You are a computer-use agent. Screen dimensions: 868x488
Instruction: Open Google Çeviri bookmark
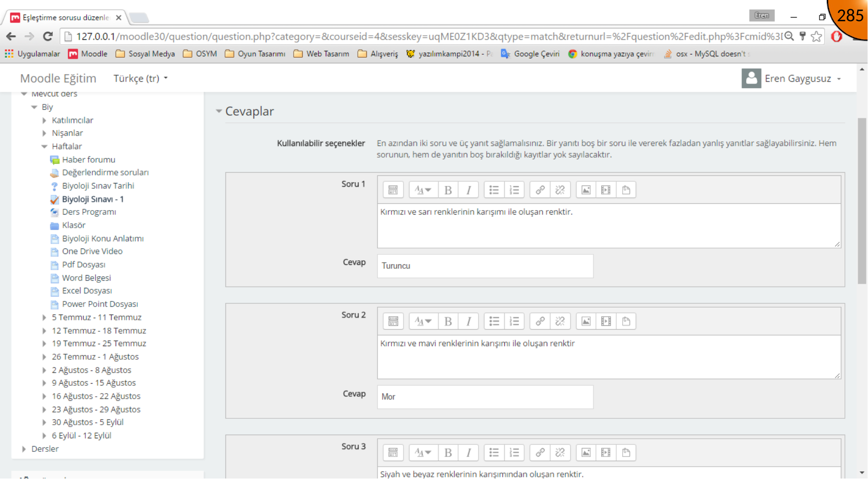530,54
